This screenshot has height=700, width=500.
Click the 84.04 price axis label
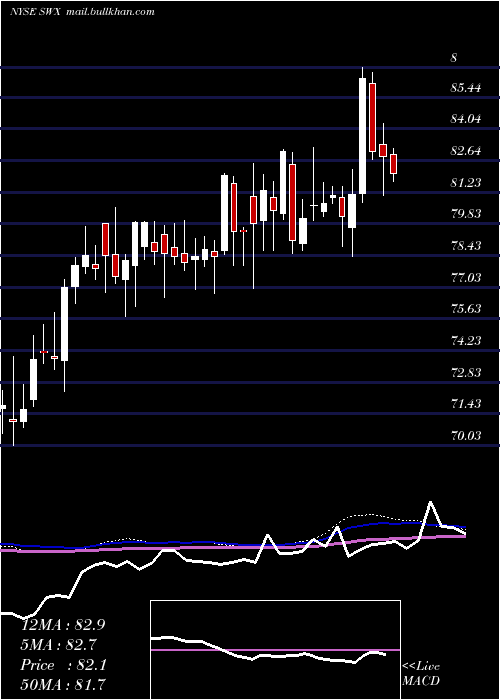[466, 119]
